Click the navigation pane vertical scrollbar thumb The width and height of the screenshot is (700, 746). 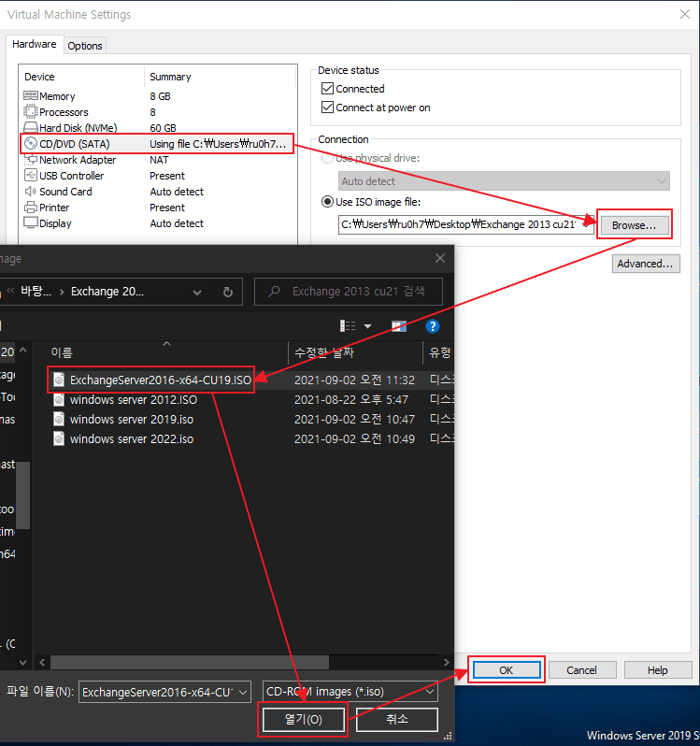pos(22,495)
